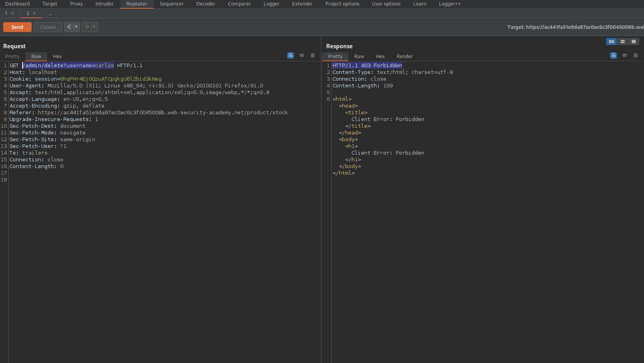Toggle non-printable characters (\n) in Response panel
The width and height of the screenshot is (644, 363).
625,55
